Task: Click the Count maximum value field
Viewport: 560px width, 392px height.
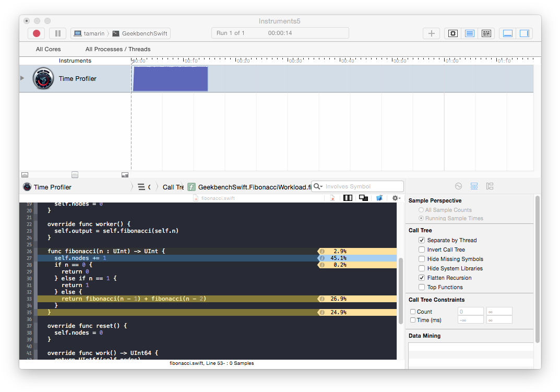Action: click(x=499, y=312)
